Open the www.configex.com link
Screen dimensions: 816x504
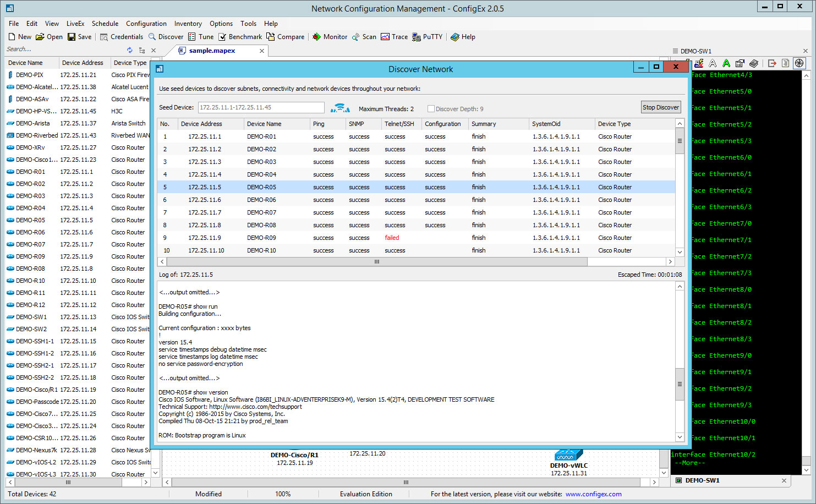pos(594,494)
